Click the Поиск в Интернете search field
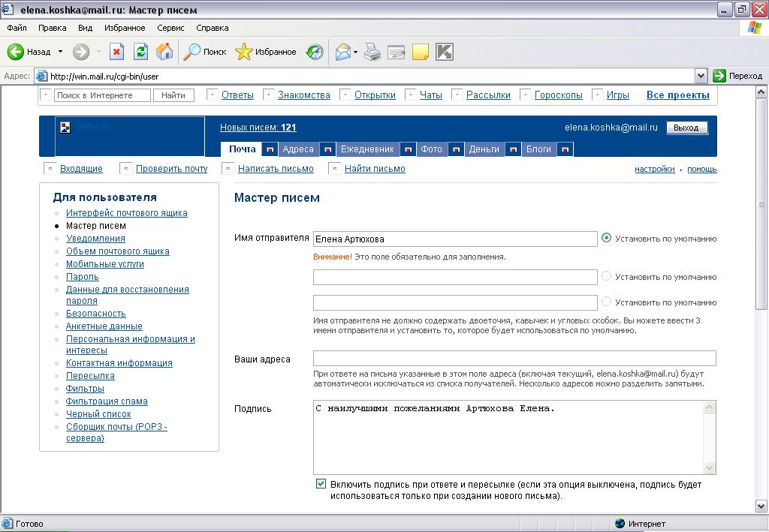This screenshot has width=769, height=532. coord(102,95)
